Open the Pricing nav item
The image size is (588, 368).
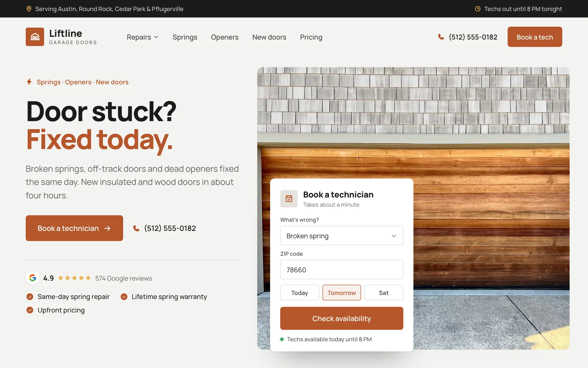click(311, 37)
